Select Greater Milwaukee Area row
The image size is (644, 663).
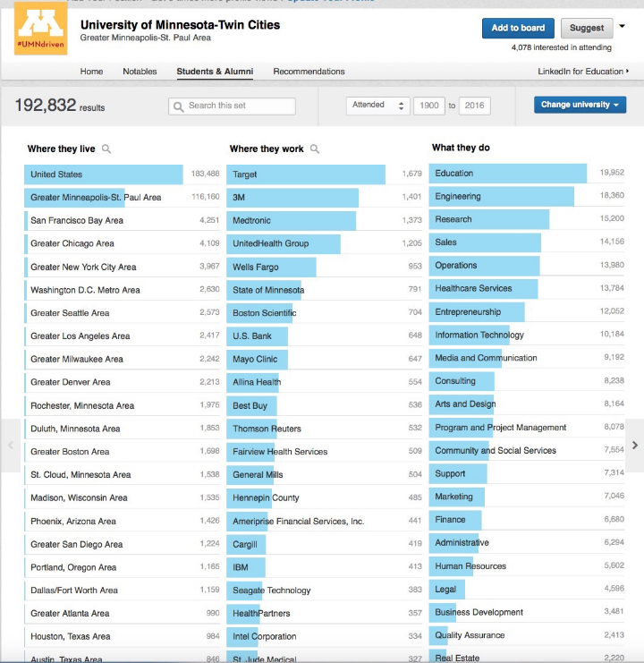tap(123, 359)
